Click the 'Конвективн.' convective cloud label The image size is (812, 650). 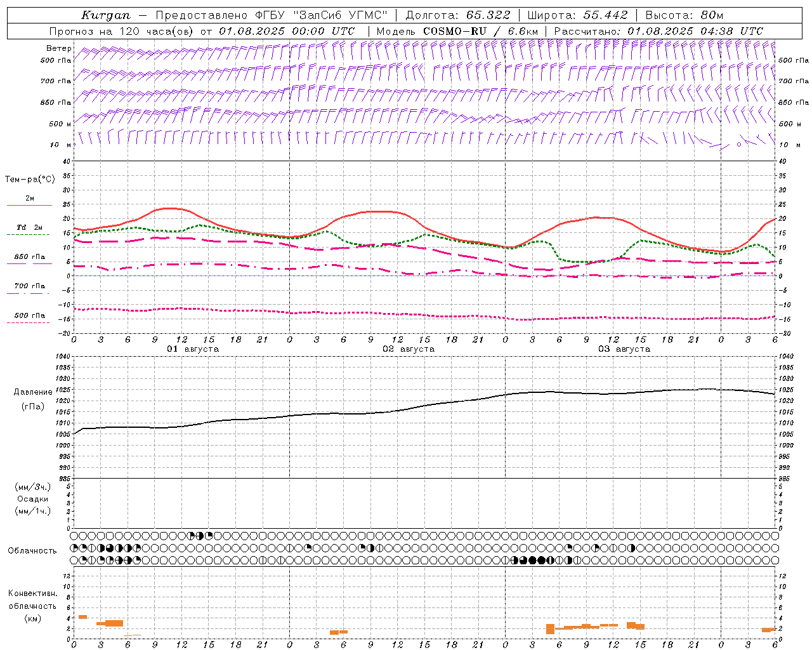33,594
